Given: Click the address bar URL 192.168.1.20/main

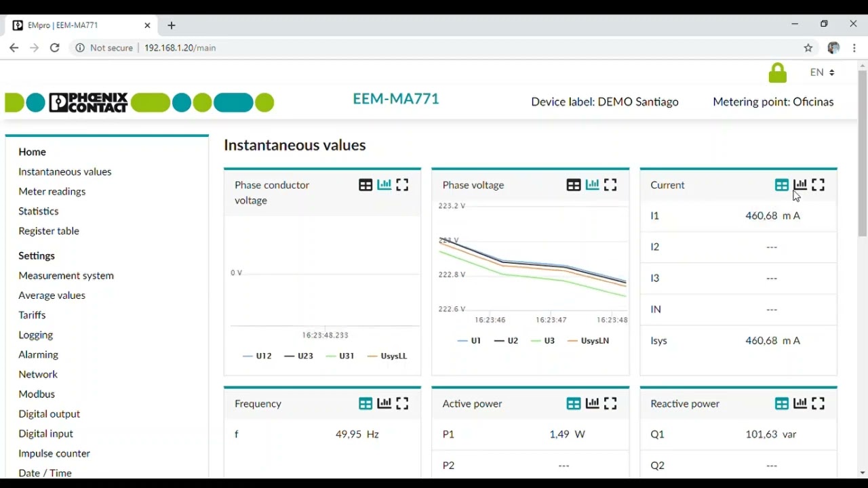Looking at the screenshot, I should tap(180, 47).
